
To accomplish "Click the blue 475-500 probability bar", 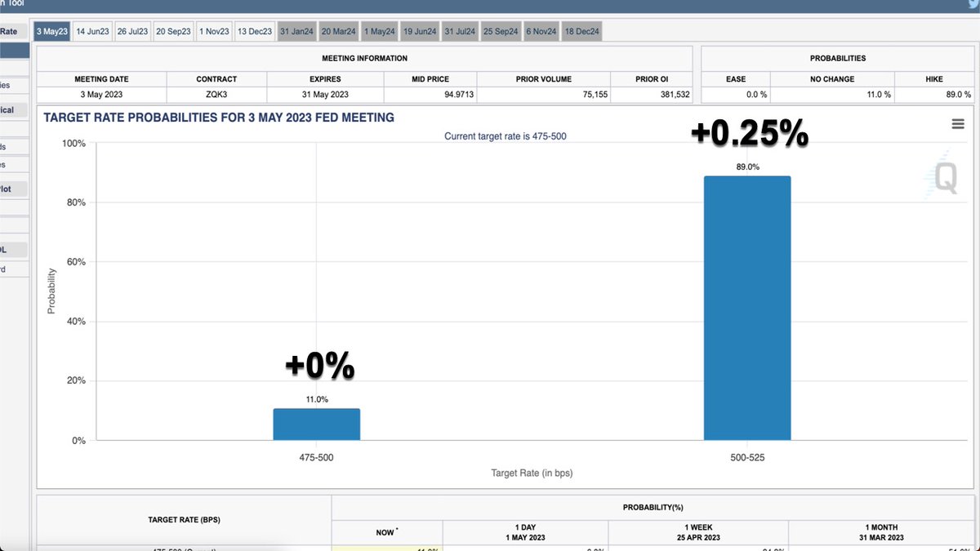I will [317, 424].
